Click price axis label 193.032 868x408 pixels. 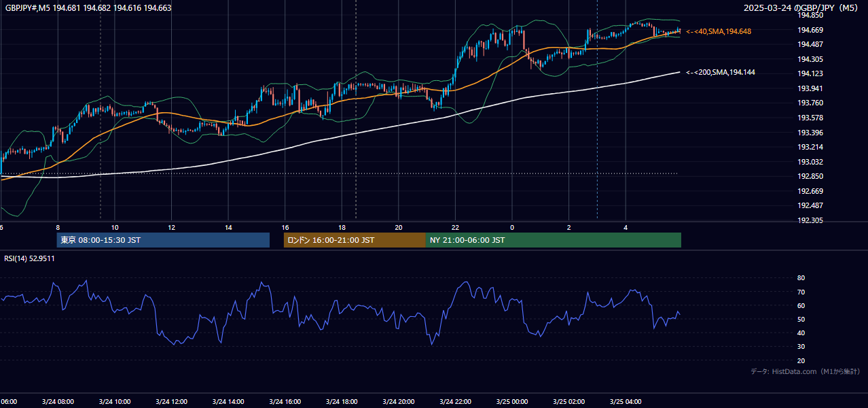coord(810,162)
